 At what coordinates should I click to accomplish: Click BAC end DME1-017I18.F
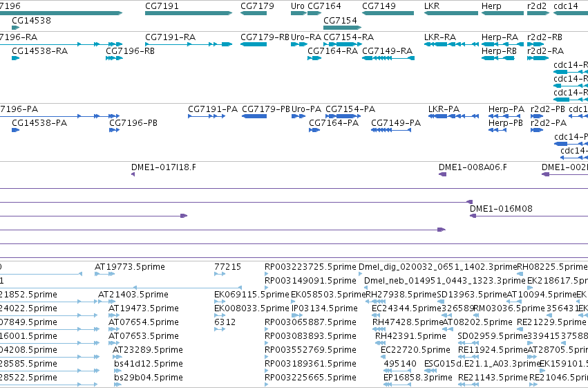pyautogui.click(x=133, y=174)
